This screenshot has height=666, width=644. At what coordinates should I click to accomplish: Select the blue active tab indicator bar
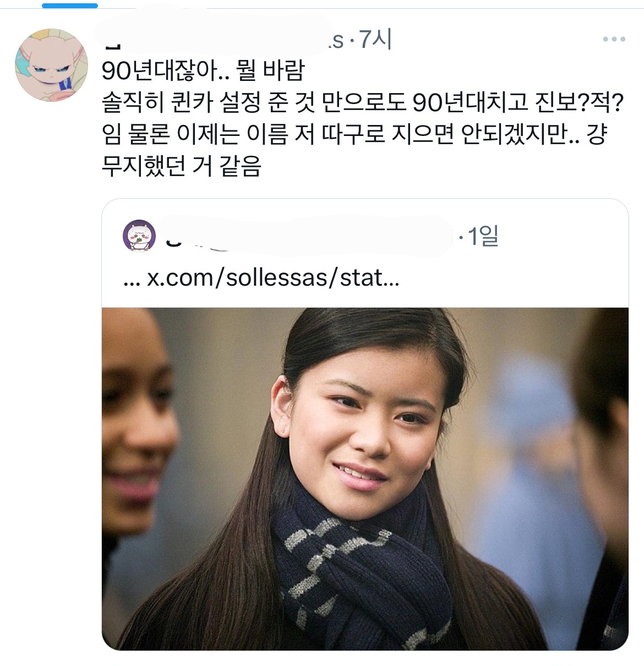coord(70,6)
